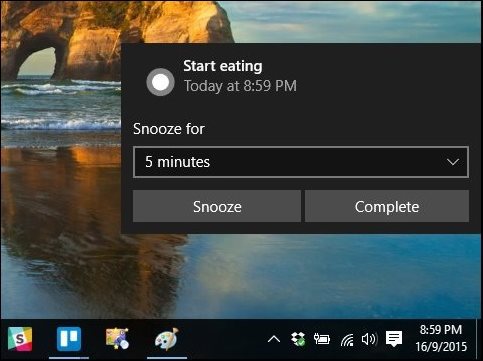
Task: Check the battery power tray icon
Action: (x=322, y=339)
